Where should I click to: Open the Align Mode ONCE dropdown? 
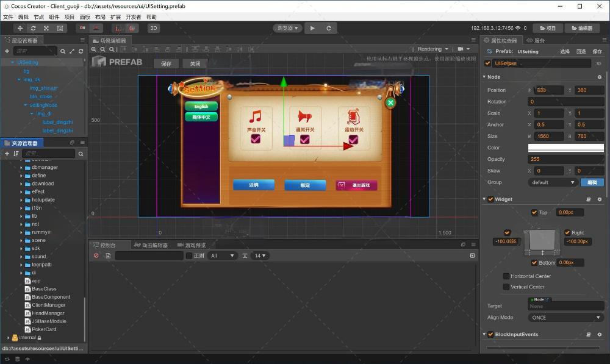(565, 318)
